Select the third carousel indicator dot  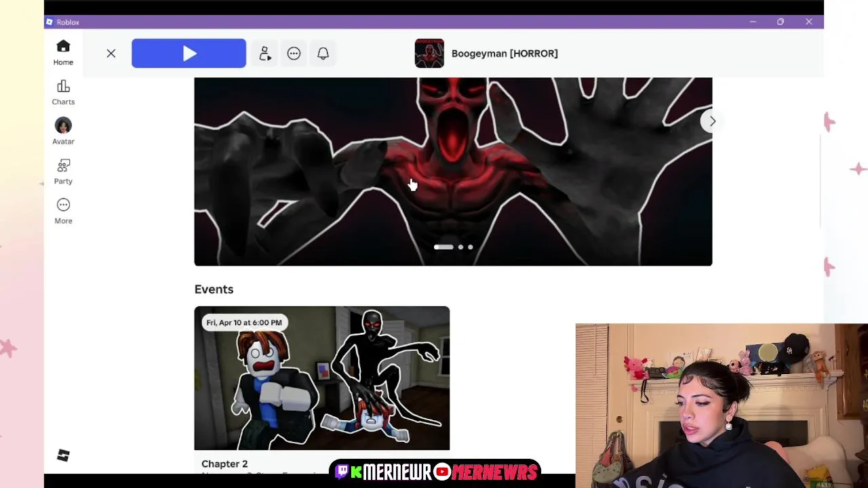pos(470,247)
